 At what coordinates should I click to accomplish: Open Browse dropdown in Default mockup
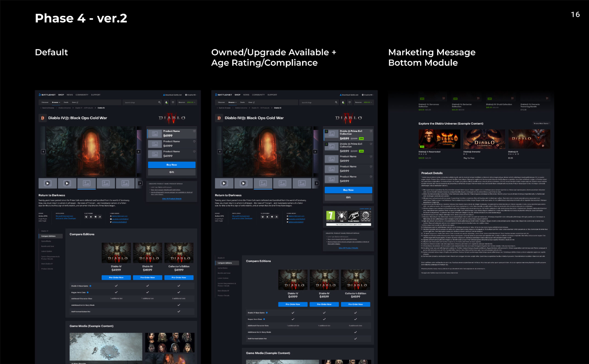[56, 102]
